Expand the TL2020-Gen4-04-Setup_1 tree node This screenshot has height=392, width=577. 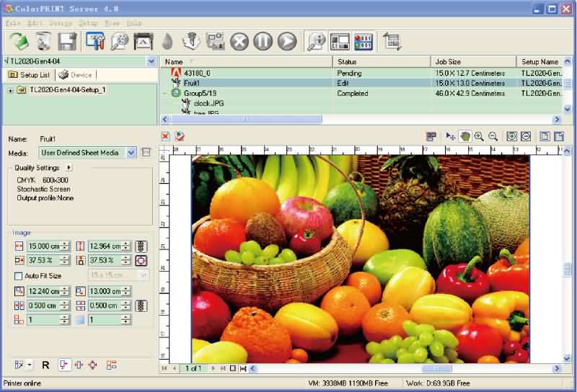pos(10,90)
